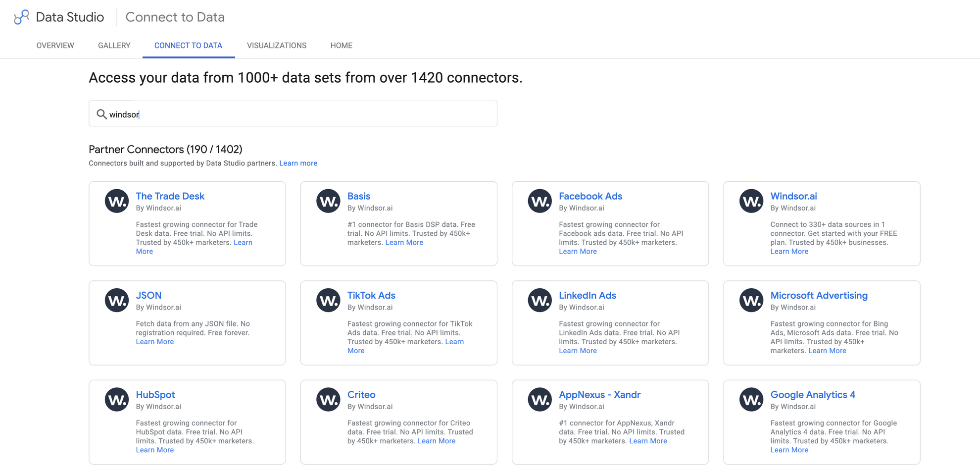Open The Trade Desk connector title

point(170,196)
